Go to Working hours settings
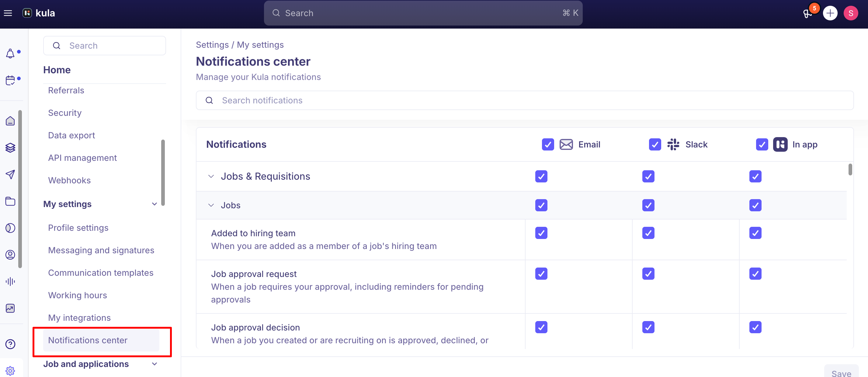Image resolution: width=868 pixels, height=377 pixels. pyautogui.click(x=78, y=295)
